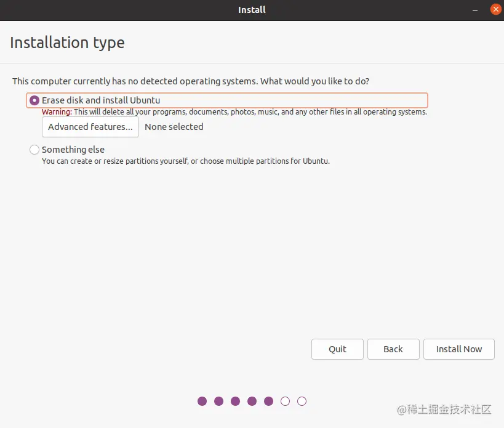Screen dimensions: 504x428
Task: Select the Something else radio button
Action: coord(34,150)
